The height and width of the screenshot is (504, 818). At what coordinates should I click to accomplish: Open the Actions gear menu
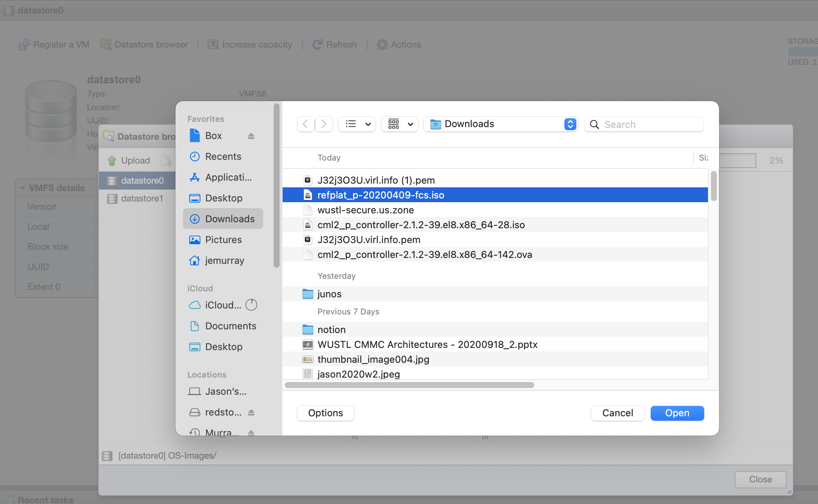399,45
